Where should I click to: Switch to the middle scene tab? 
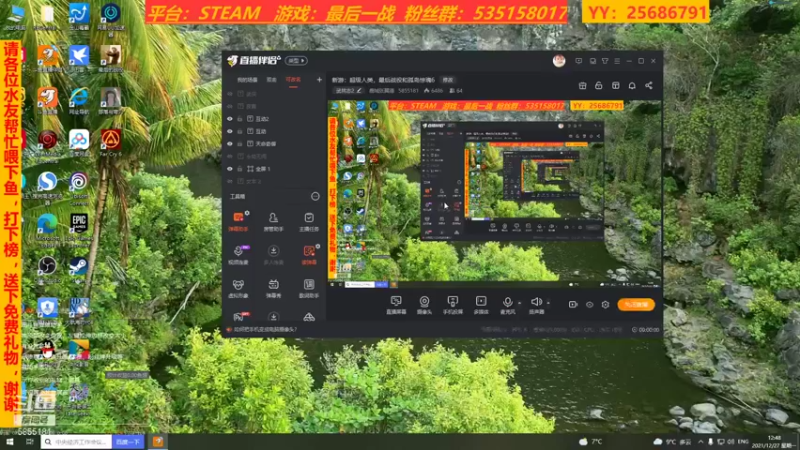pyautogui.click(x=271, y=80)
